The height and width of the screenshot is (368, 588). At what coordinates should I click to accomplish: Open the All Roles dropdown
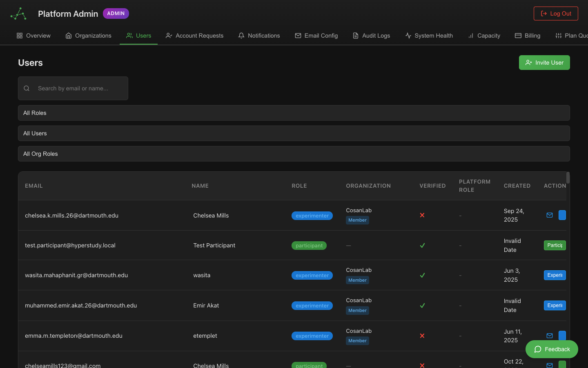tap(294, 113)
